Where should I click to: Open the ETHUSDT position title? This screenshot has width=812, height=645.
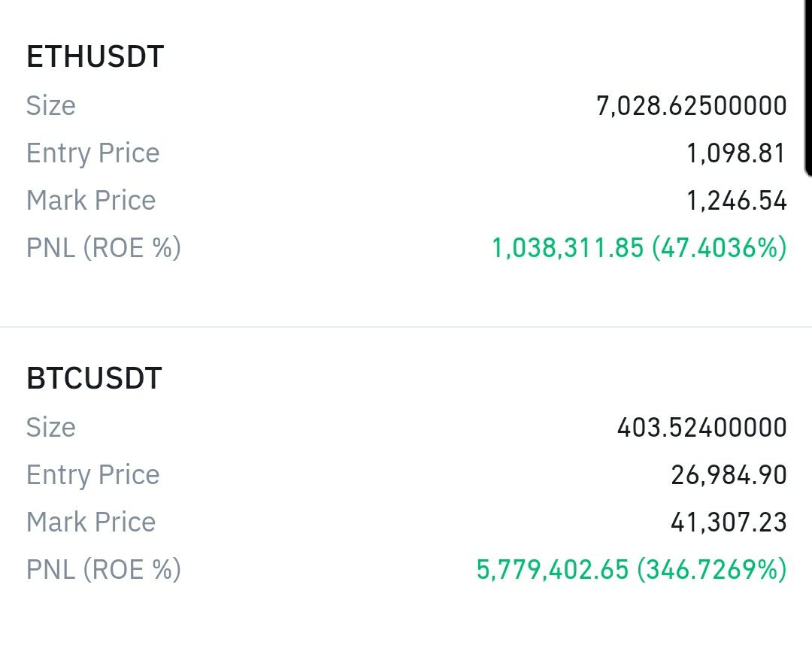pos(95,56)
